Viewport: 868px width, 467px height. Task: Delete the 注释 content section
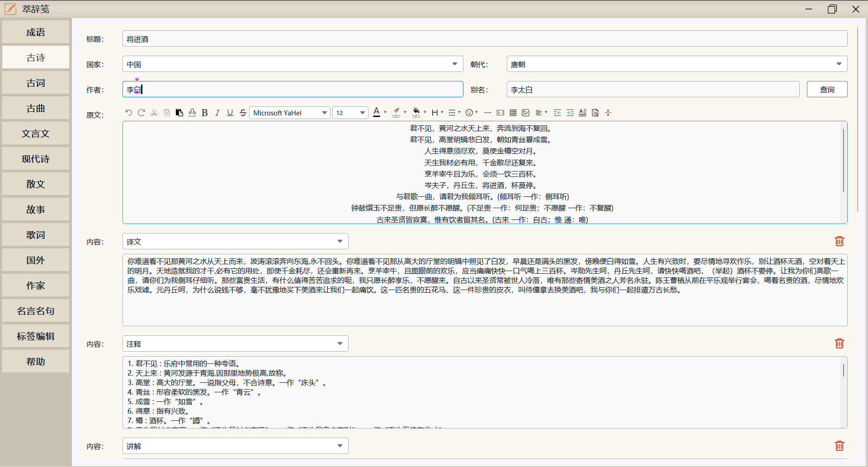tap(840, 343)
